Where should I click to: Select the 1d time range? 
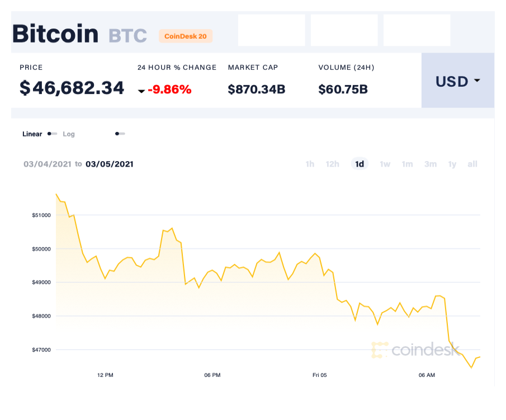tap(360, 164)
